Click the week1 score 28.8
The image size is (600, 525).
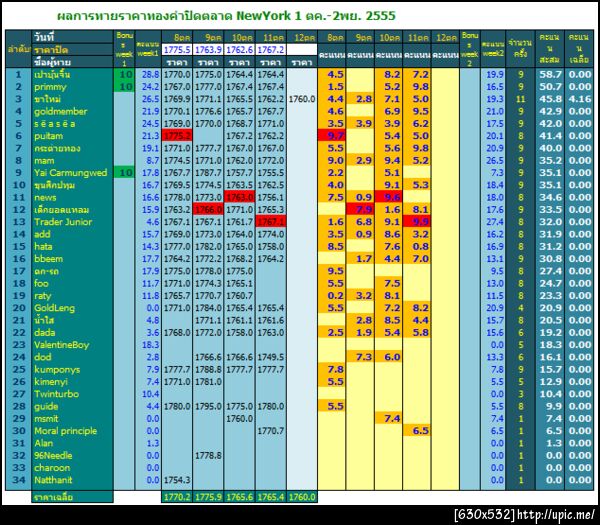tap(148, 74)
